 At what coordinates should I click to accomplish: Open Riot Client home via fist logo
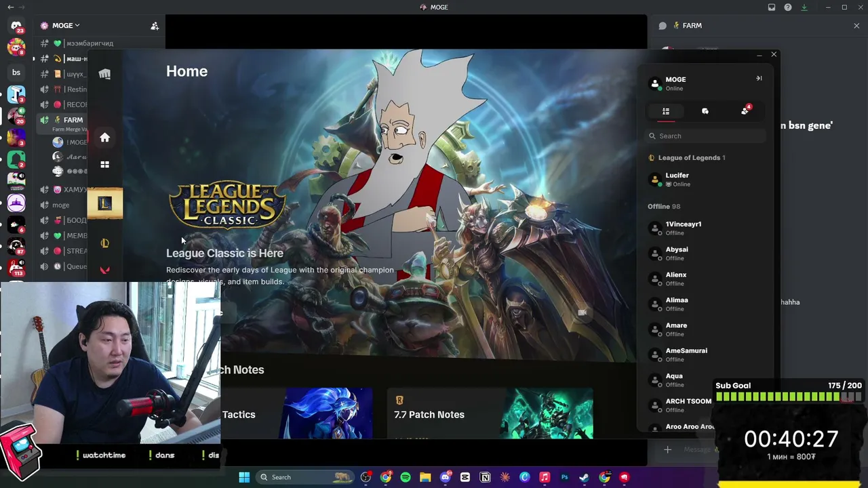pos(104,74)
